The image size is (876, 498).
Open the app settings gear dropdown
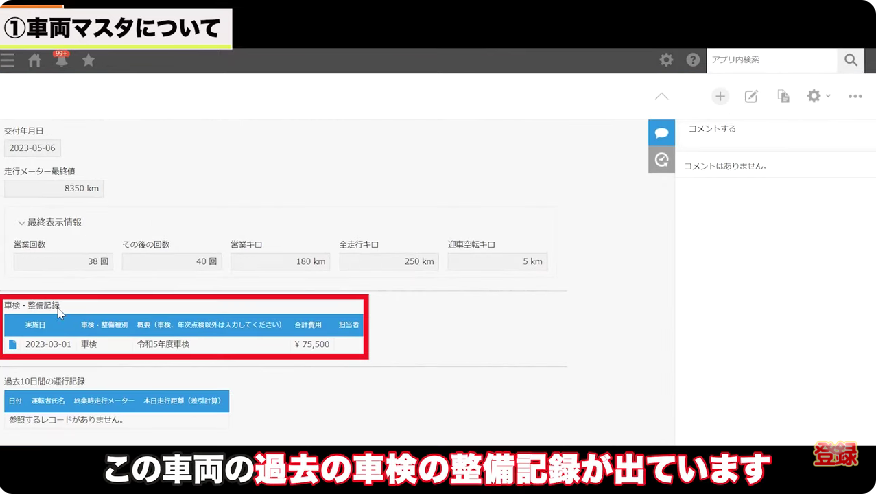818,96
